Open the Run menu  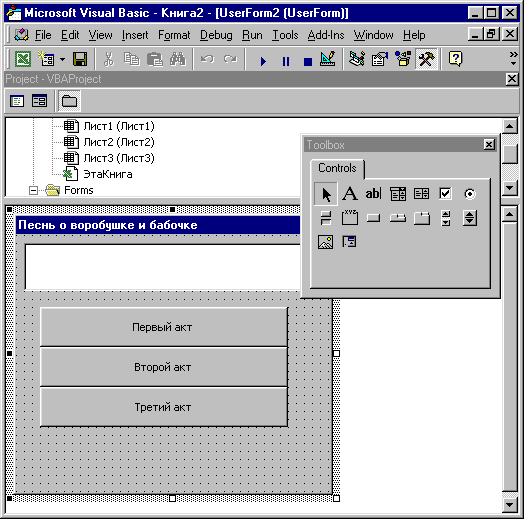pos(252,35)
